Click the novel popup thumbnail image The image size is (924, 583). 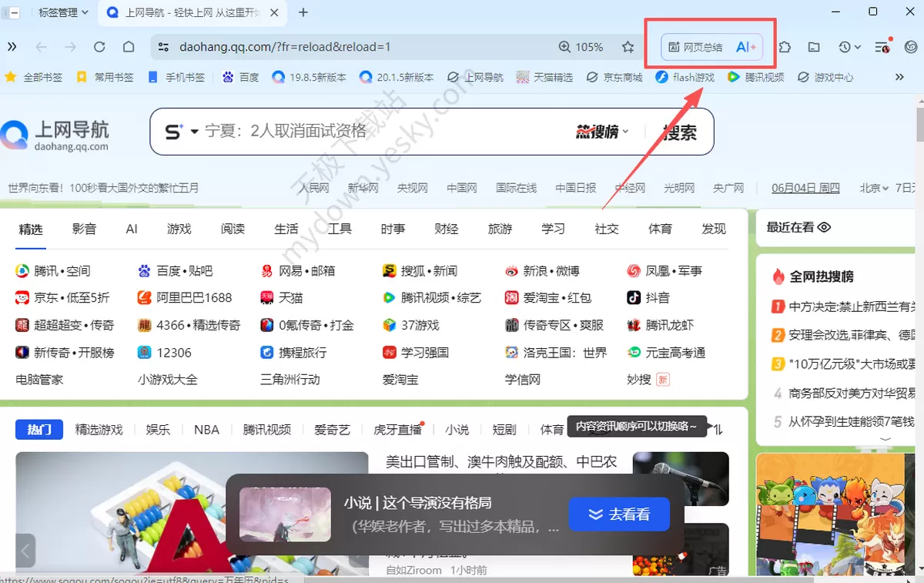pyautogui.click(x=286, y=514)
